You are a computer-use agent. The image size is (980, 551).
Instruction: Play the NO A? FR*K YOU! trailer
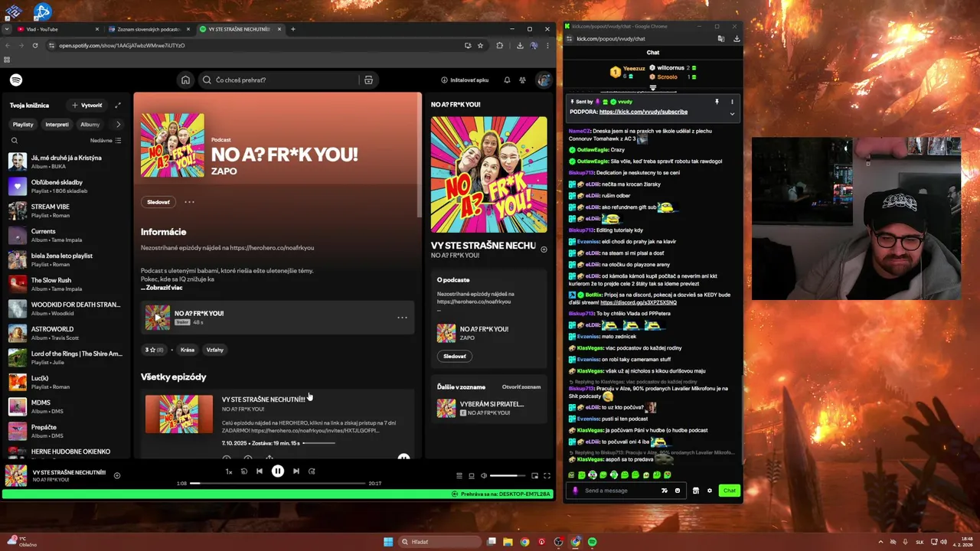tap(157, 318)
